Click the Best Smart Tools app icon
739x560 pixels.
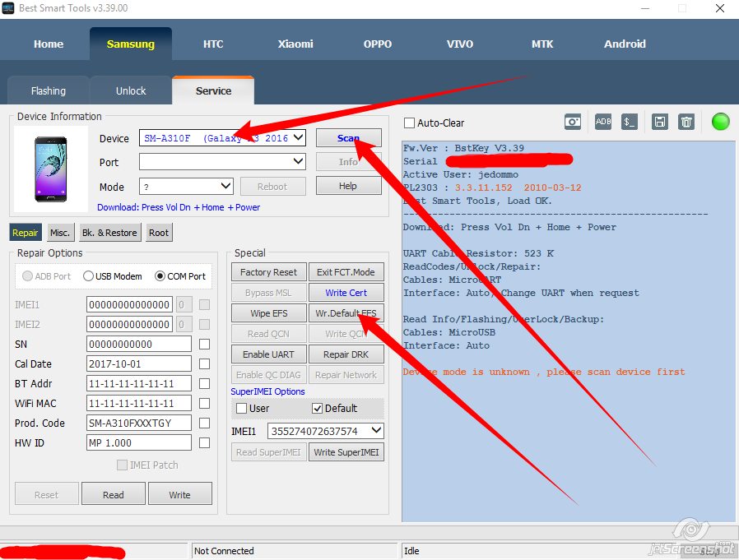8,8
